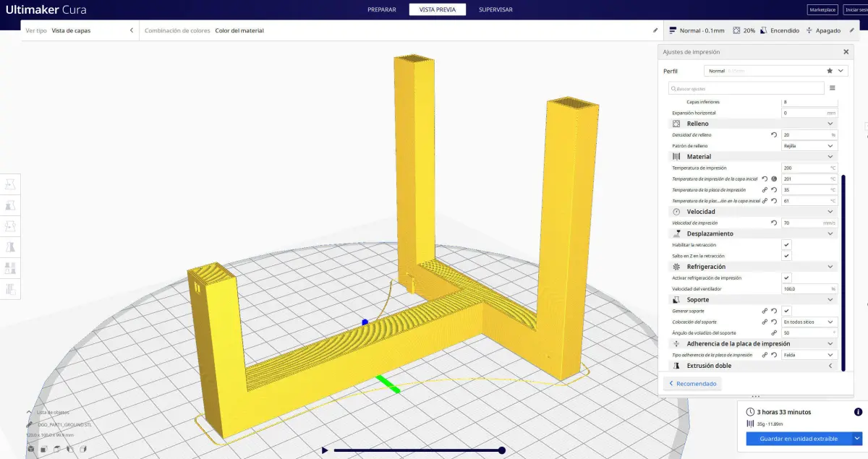
Task: Select the Mirror tool in left toolbar
Action: coord(10,248)
